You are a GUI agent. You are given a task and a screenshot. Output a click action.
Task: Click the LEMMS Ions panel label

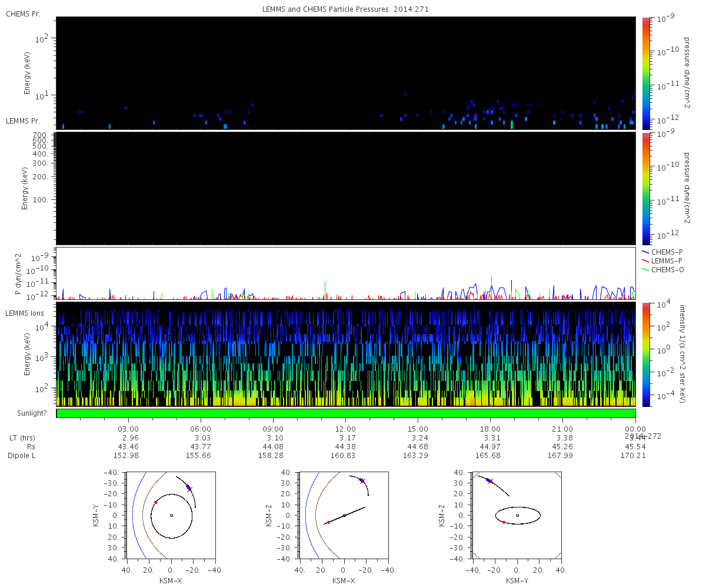(x=25, y=313)
